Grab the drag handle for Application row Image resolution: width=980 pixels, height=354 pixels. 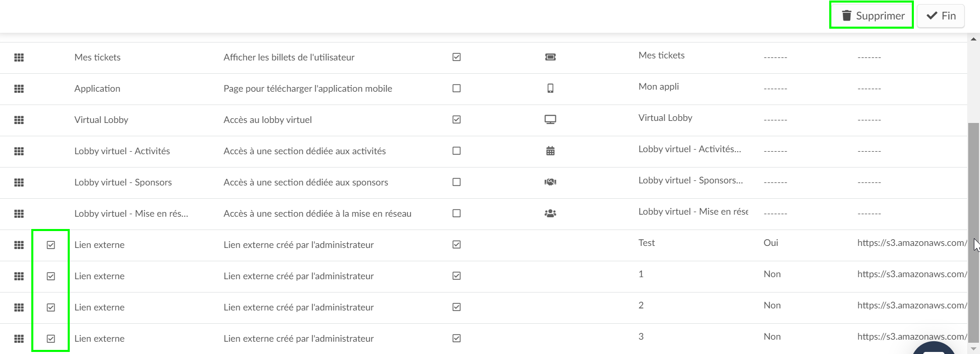[x=19, y=89]
